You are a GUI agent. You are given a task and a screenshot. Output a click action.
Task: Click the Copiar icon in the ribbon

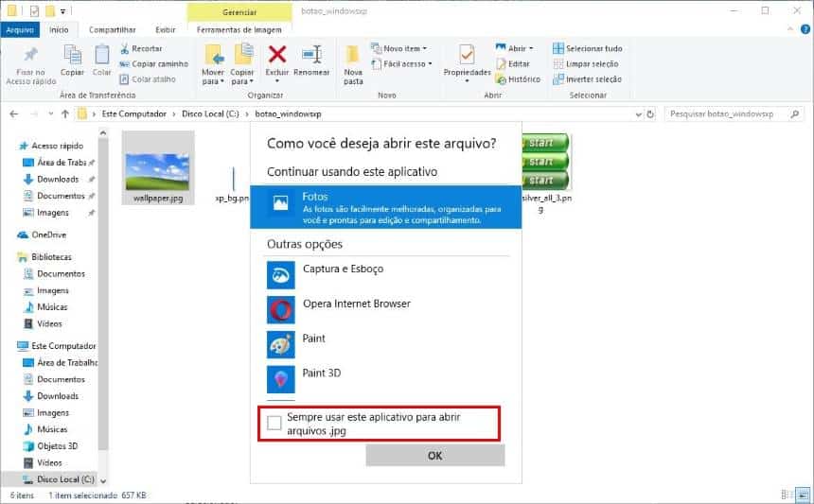point(72,56)
